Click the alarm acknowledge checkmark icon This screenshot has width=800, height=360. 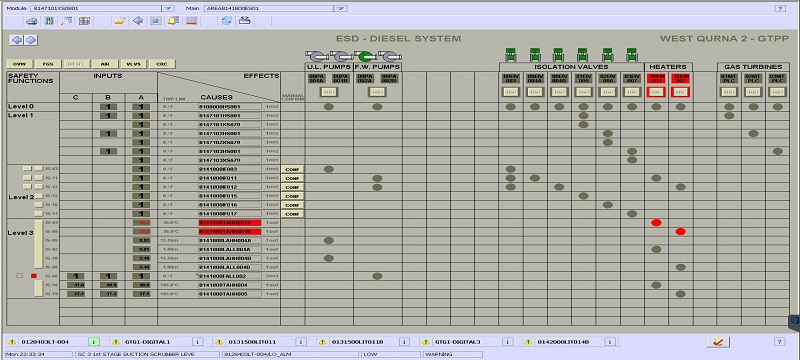pos(718,342)
